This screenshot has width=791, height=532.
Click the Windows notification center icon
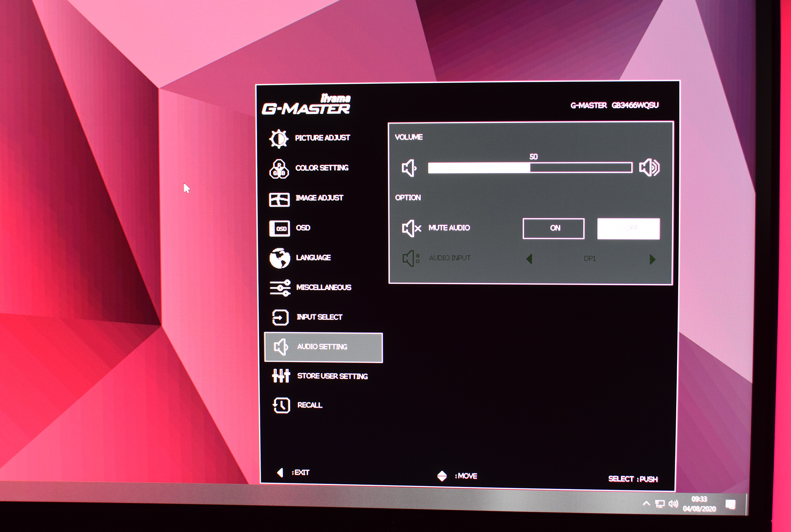[x=730, y=505]
